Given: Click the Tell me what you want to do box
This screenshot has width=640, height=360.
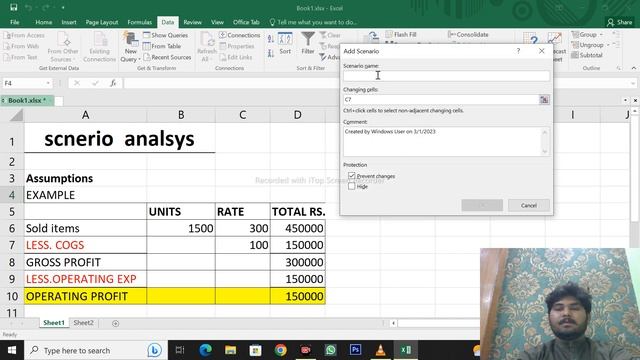Looking at the screenshot, I should pos(313,22).
